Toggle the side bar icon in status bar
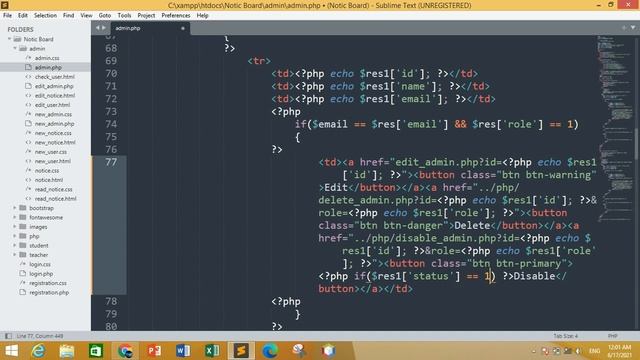 [x=8, y=336]
